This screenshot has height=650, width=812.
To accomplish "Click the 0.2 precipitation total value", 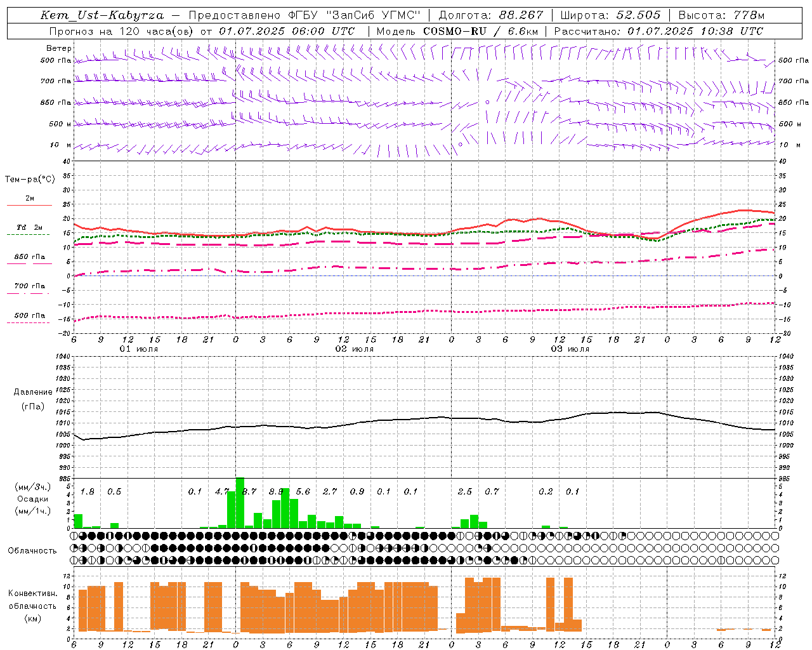I will (x=546, y=491).
